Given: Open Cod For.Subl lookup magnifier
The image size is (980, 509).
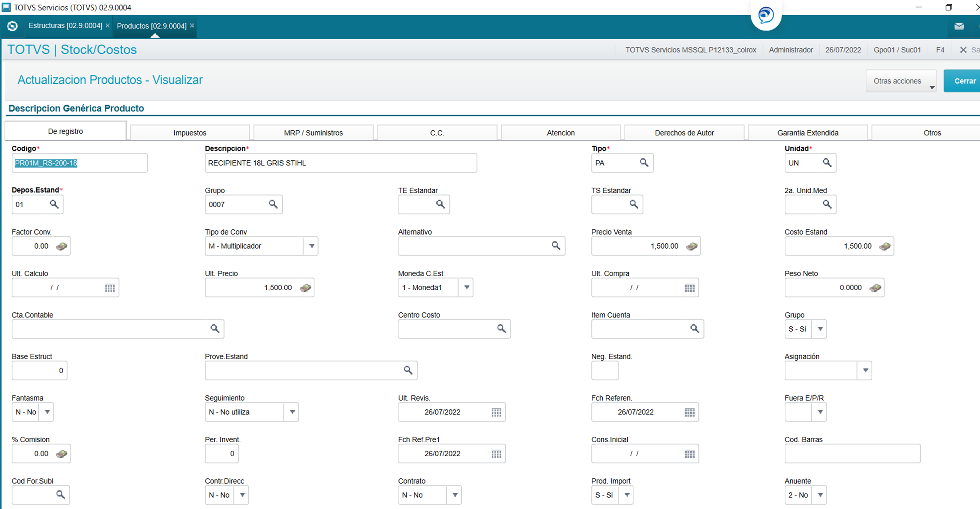Looking at the screenshot, I should pos(60,494).
